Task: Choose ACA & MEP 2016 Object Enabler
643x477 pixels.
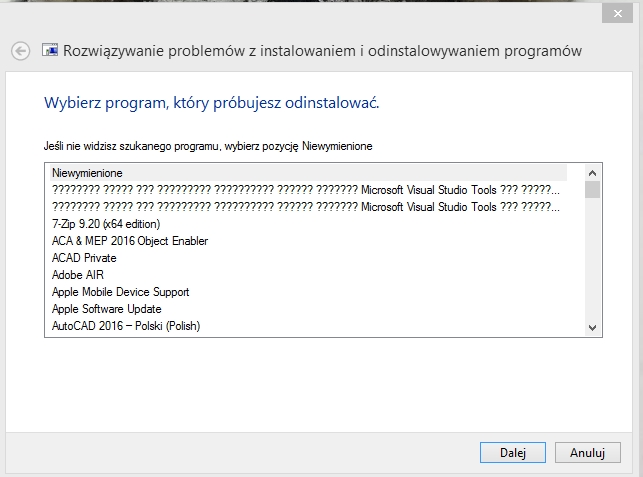Action: click(308, 241)
